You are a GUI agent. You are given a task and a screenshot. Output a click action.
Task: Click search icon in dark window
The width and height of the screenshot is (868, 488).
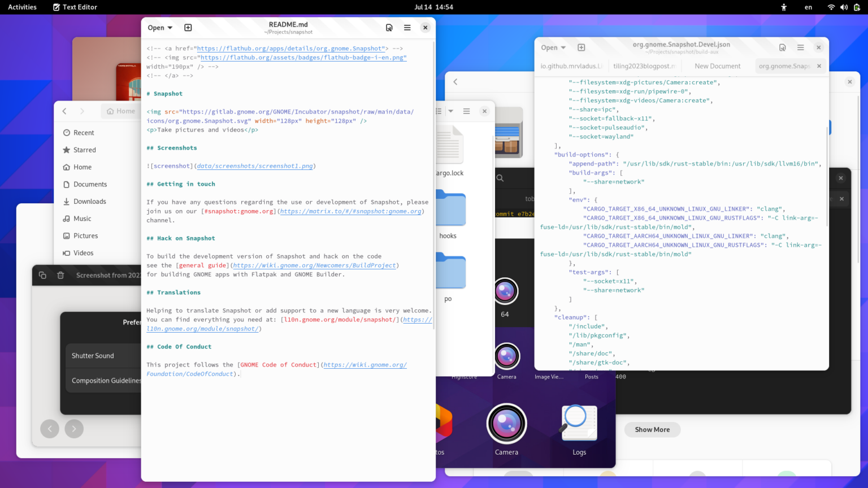pos(500,178)
